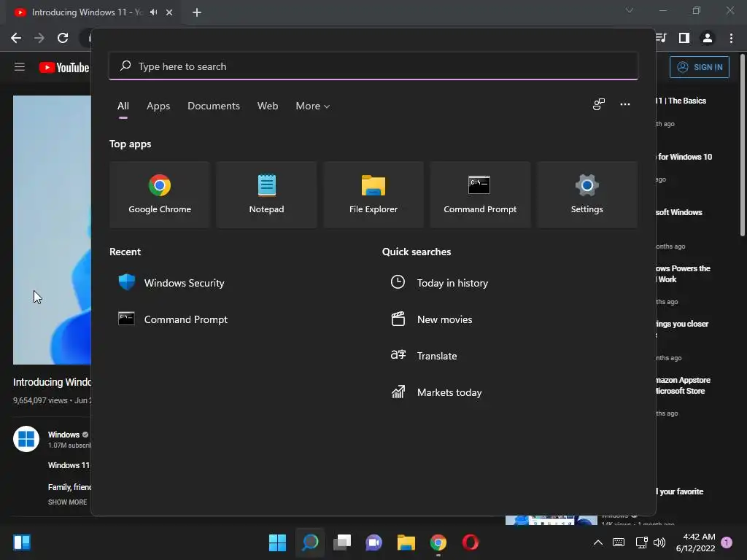Viewport: 747px width, 560px height.
Task: Open Chrome tab search chevron
Action: [x=630, y=10]
